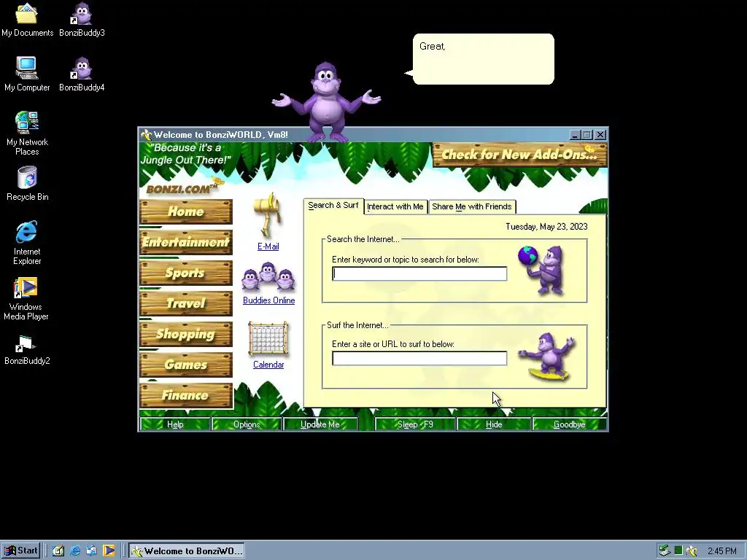Open the Games section
747x560 pixels.
pyautogui.click(x=186, y=365)
